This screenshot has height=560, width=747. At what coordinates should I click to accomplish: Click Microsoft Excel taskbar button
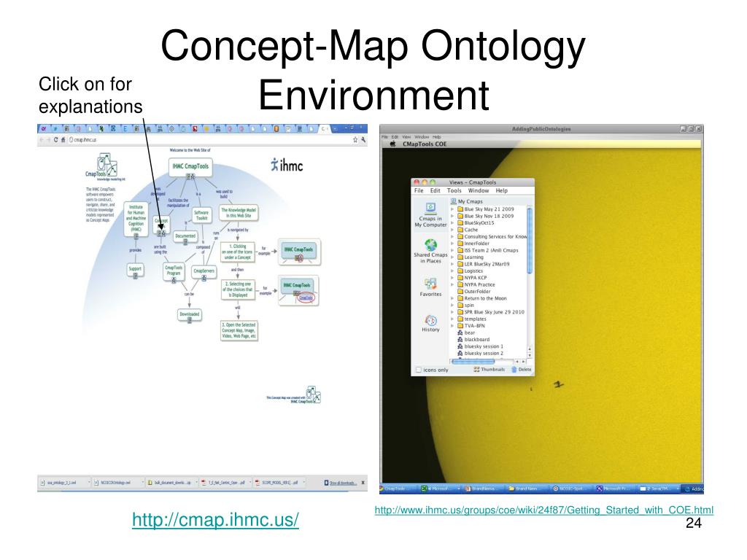[438, 489]
